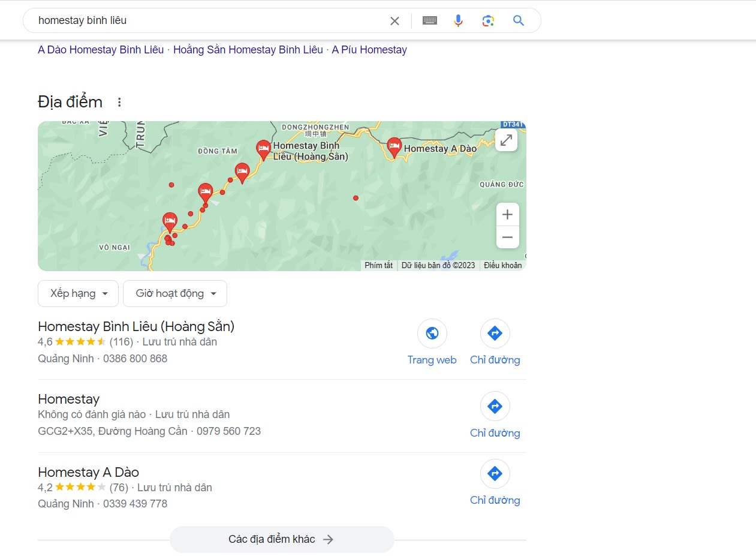The height and width of the screenshot is (556, 756).
Task: Open the on-screen keyboard input tool
Action: pos(429,21)
